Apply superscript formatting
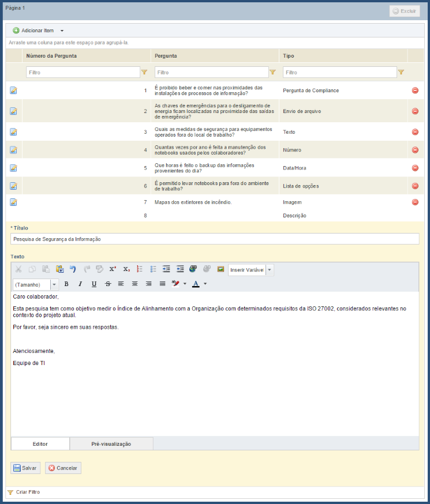 point(113,269)
